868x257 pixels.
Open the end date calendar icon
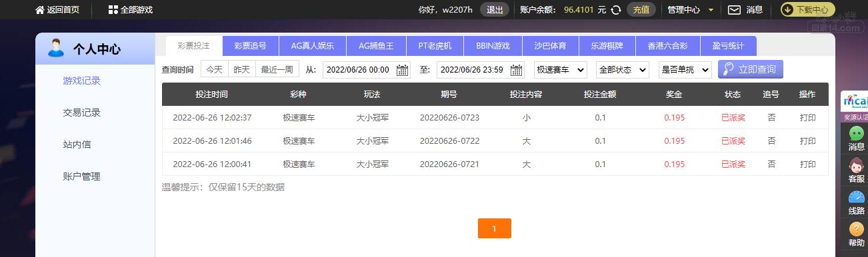[x=517, y=70]
